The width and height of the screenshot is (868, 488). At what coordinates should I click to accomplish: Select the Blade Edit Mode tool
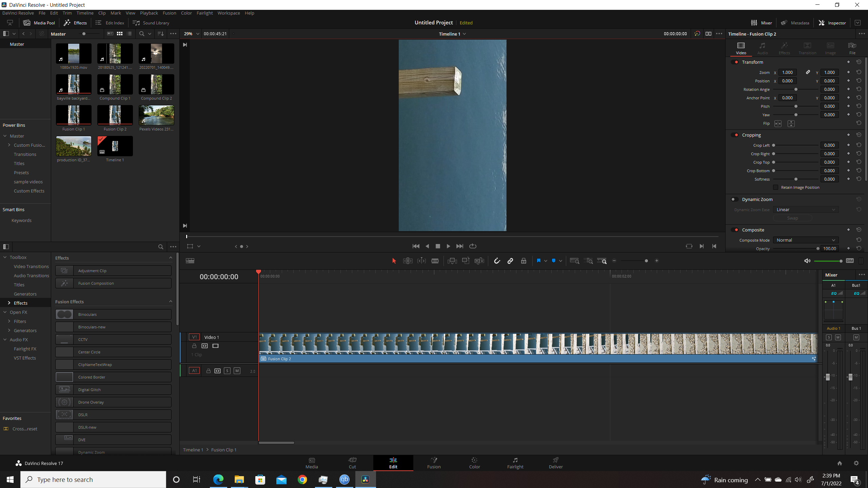(435, 261)
